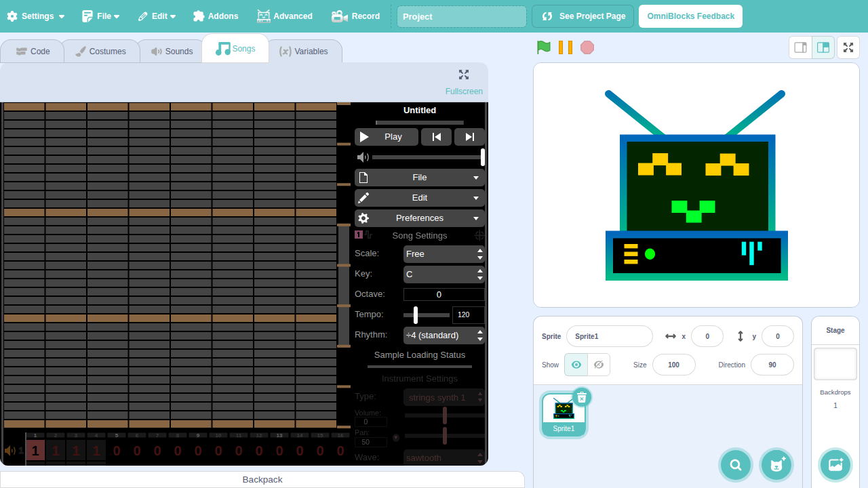Skip to previous bar in song
868x488 pixels.
(x=437, y=137)
